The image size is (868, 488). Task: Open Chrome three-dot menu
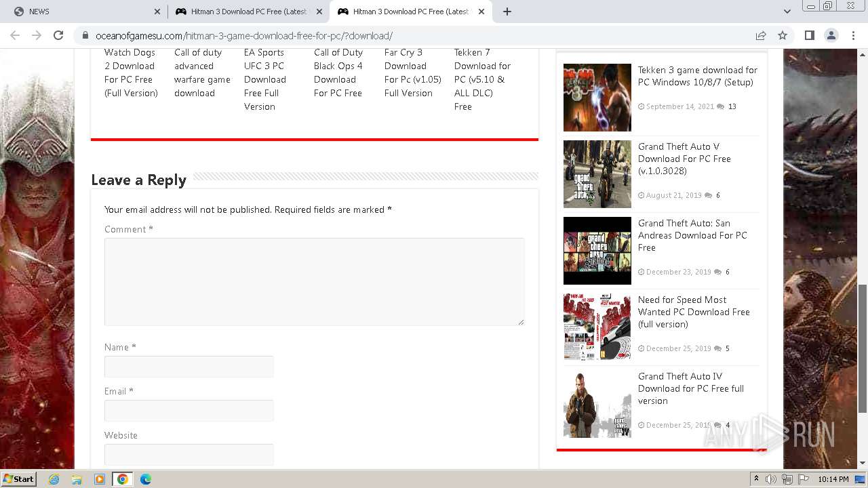(x=854, y=35)
